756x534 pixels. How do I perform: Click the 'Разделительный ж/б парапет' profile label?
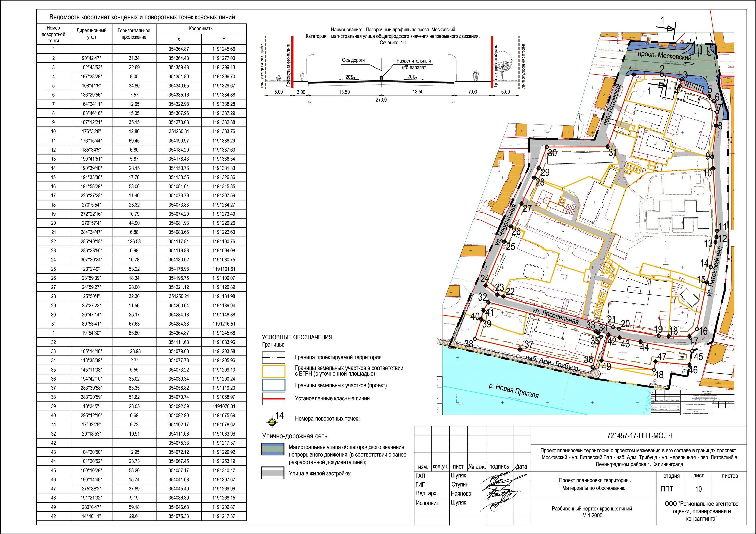[414, 64]
